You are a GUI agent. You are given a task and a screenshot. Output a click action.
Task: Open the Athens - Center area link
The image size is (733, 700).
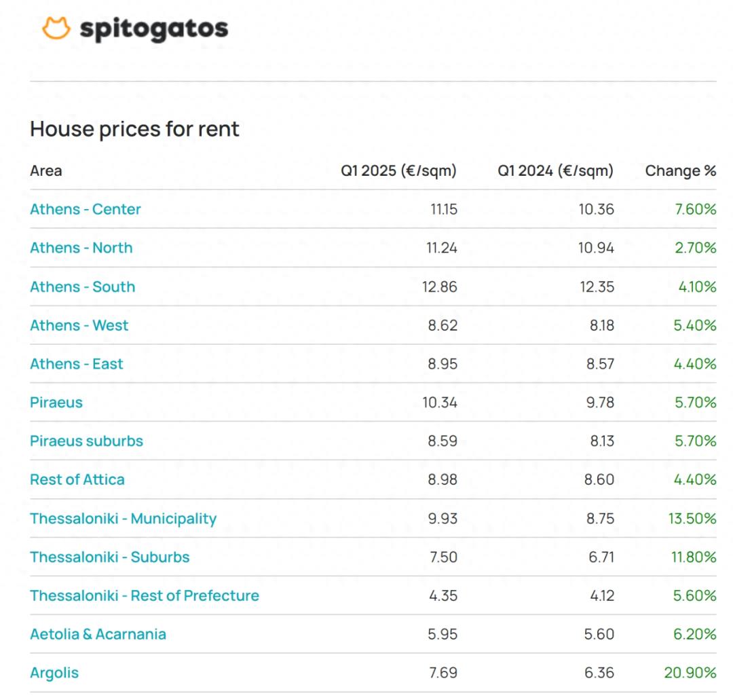(x=85, y=209)
